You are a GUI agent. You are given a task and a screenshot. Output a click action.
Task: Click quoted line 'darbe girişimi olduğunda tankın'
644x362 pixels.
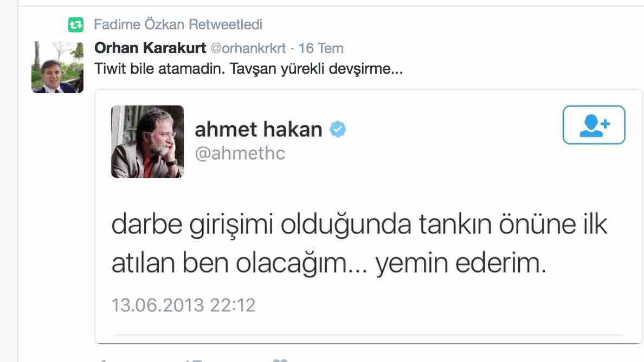tap(301, 225)
